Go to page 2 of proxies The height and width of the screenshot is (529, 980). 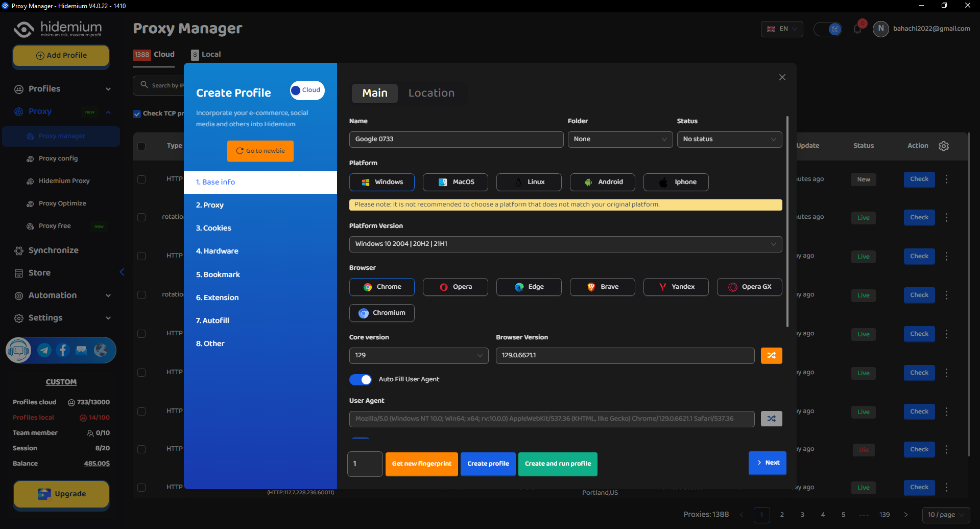click(x=782, y=515)
